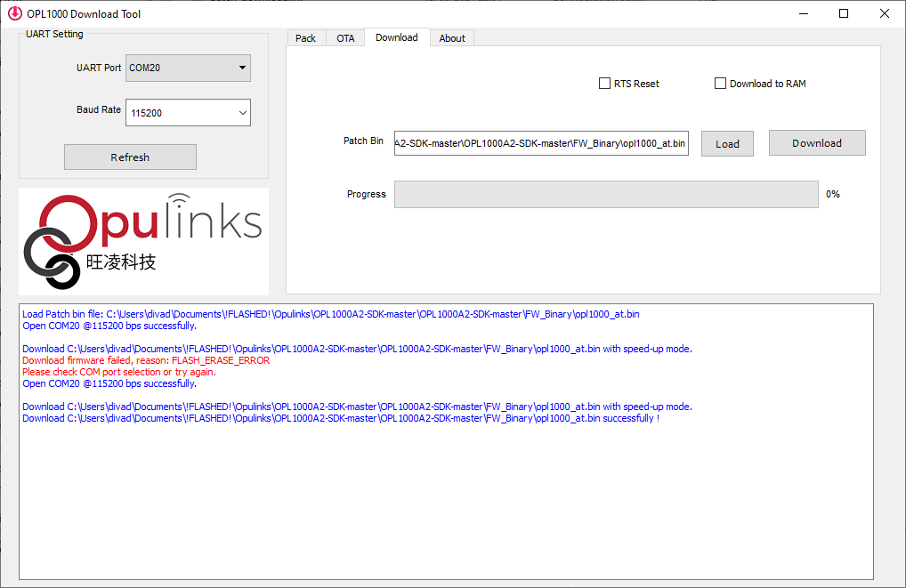Click the 'Patch Bin' label
Image resolution: width=906 pixels, height=588 pixels.
363,141
